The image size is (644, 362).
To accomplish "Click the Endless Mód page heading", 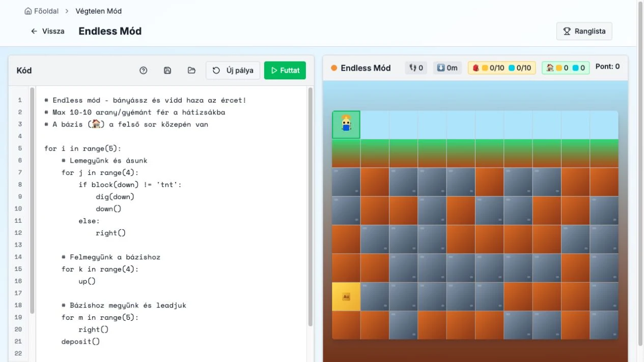I will (110, 31).
